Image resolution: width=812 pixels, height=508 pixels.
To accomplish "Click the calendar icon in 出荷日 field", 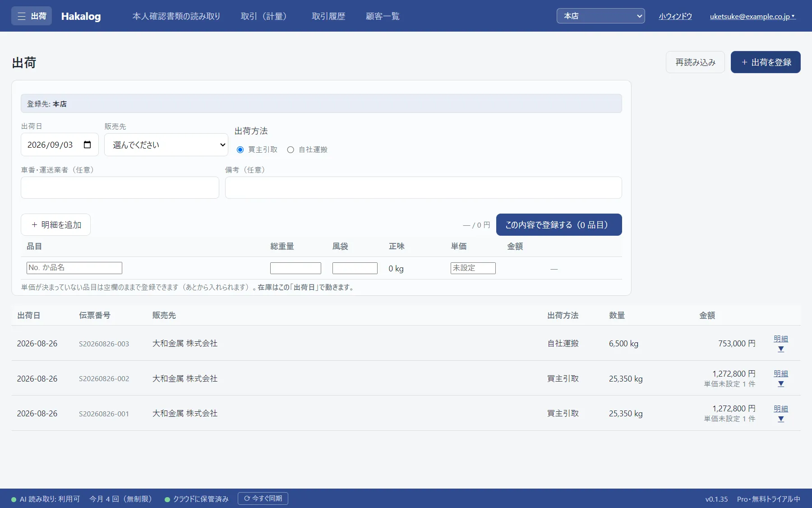I will pos(88,144).
